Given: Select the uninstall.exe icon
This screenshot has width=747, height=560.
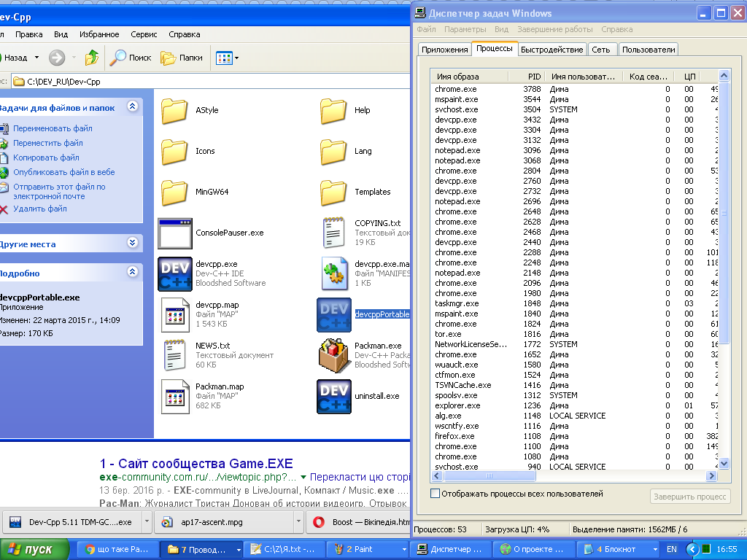Looking at the screenshot, I should (334, 396).
